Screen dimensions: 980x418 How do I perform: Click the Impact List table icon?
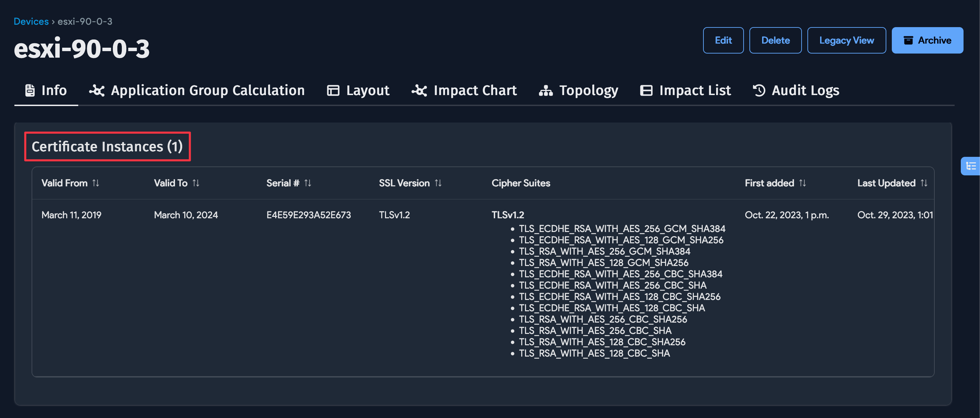pos(646,90)
